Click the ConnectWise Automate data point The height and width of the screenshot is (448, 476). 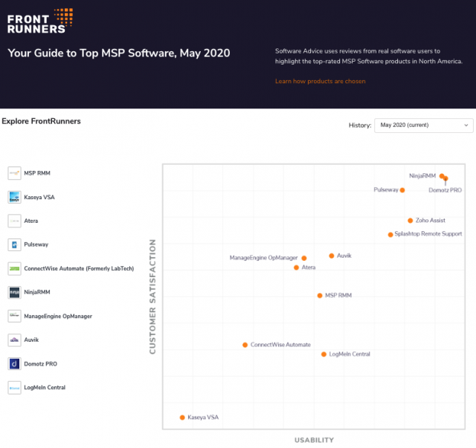tap(245, 345)
